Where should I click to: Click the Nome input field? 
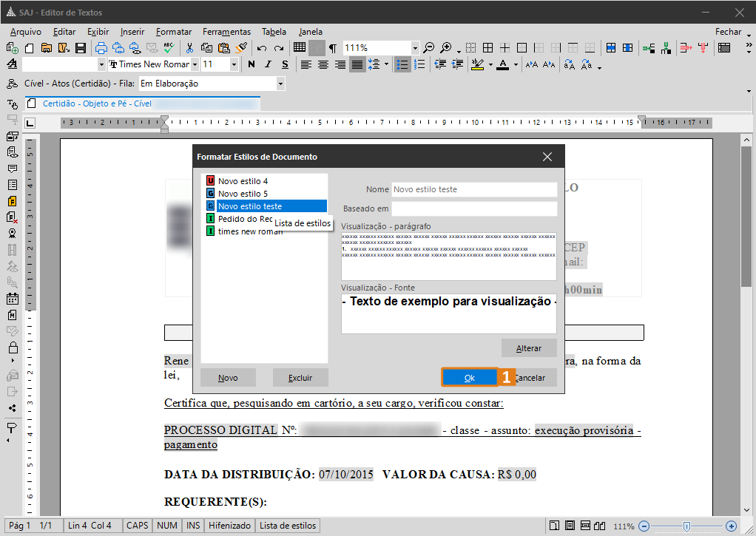click(474, 189)
